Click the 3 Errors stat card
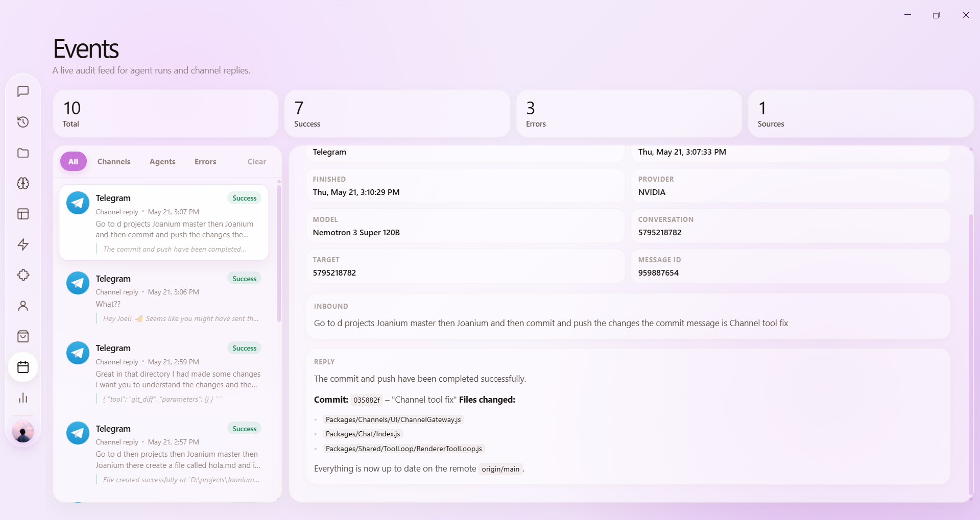Image resolution: width=980 pixels, height=520 pixels. pos(629,114)
